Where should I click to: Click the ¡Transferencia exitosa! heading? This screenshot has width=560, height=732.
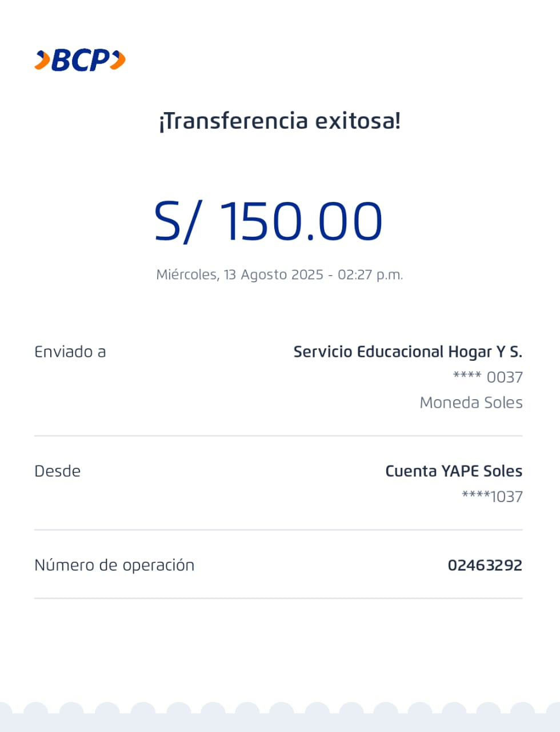(280, 121)
